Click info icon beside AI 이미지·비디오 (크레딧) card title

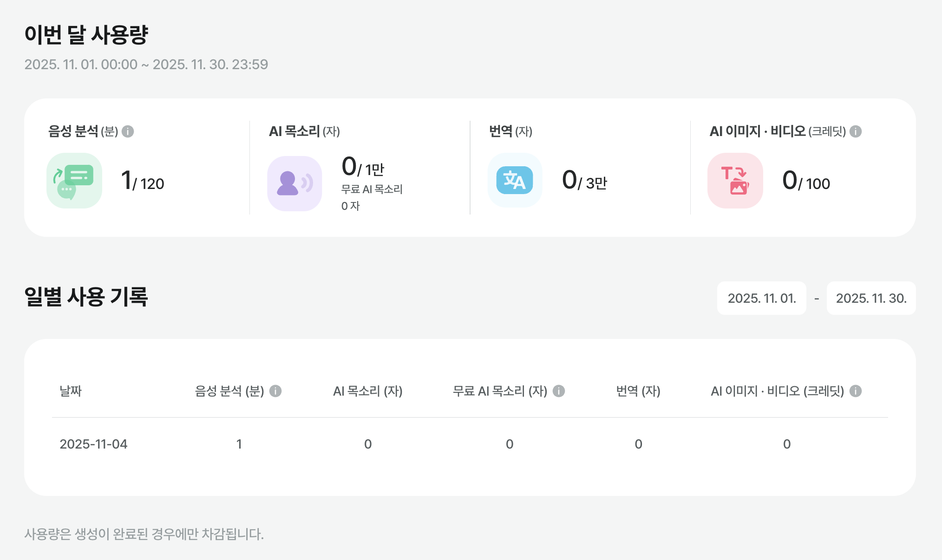coord(856,131)
